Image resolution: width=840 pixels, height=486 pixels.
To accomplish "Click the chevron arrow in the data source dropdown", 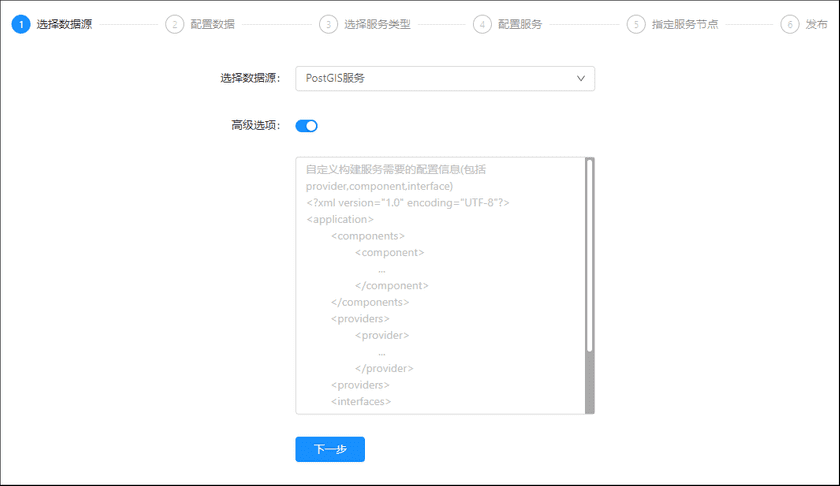I will (x=581, y=78).
